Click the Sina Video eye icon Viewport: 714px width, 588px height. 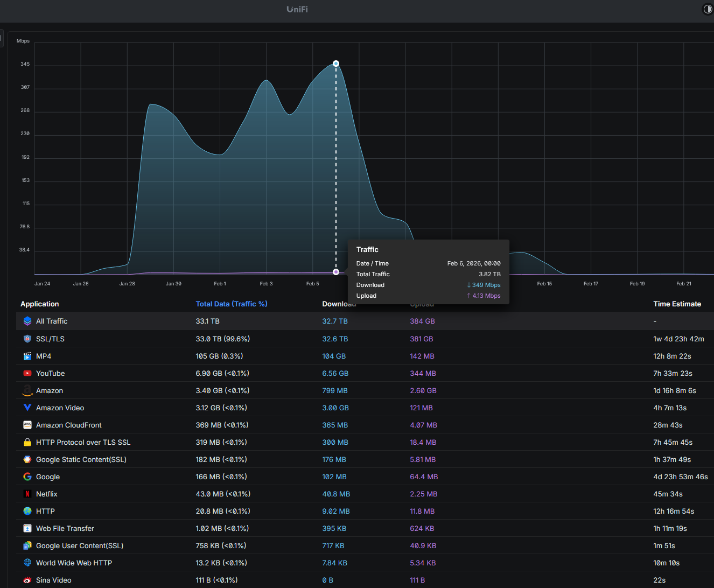tap(27, 580)
